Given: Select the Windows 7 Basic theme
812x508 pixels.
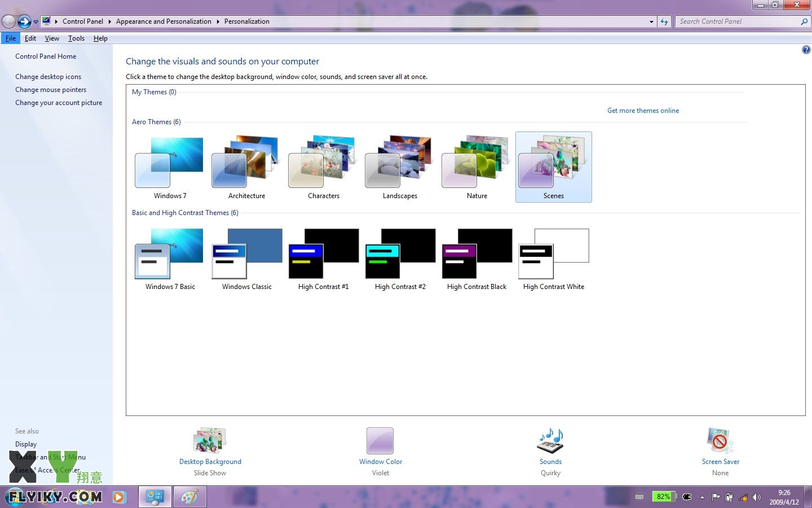Looking at the screenshot, I should (x=170, y=259).
